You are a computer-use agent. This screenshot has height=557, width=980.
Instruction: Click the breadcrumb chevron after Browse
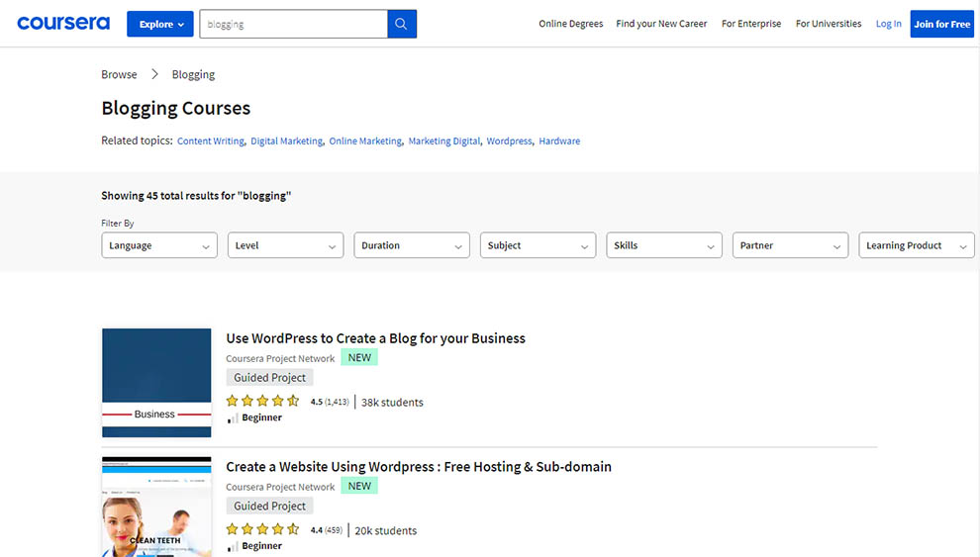point(154,74)
